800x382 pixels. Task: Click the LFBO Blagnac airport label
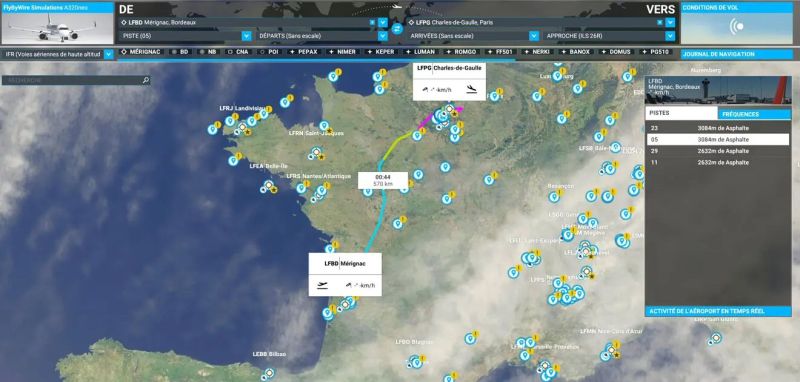414,342
